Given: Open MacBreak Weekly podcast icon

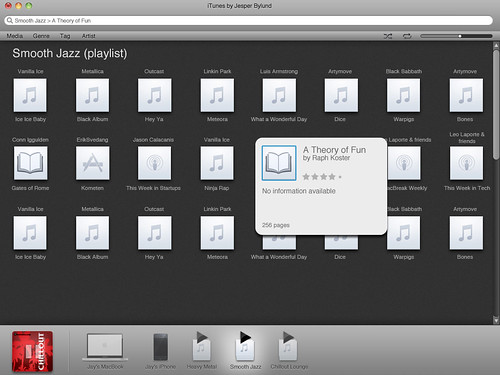Looking at the screenshot, I should tap(404, 163).
